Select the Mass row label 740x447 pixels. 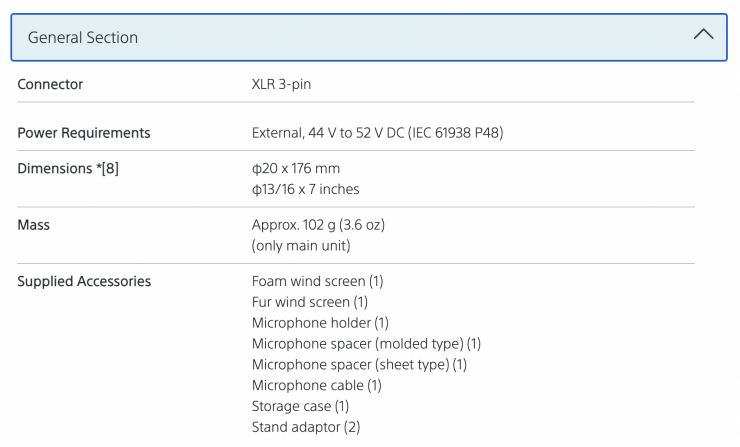(x=34, y=224)
